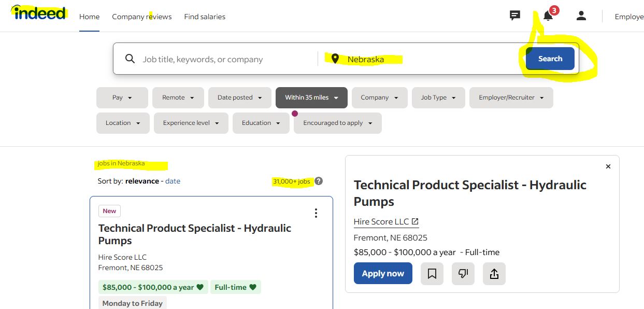Viewport: 644px width, 309px height.
Task: Click the blue Search button
Action: [550, 59]
